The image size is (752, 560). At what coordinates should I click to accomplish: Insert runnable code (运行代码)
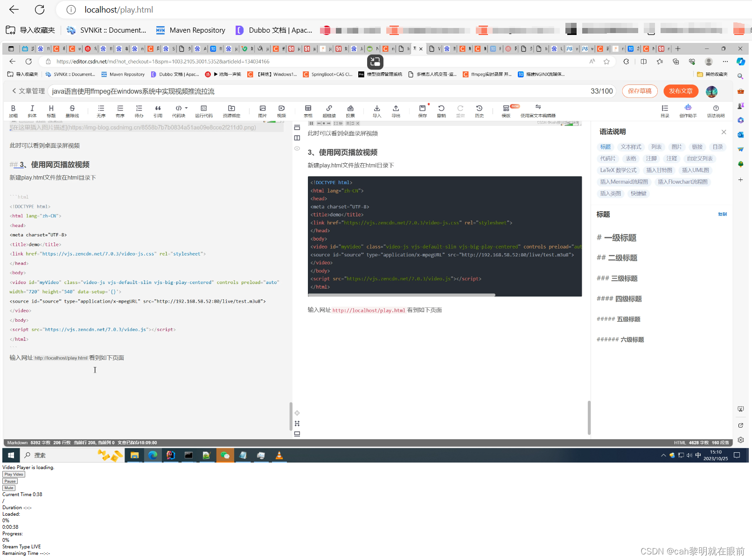pyautogui.click(x=204, y=111)
